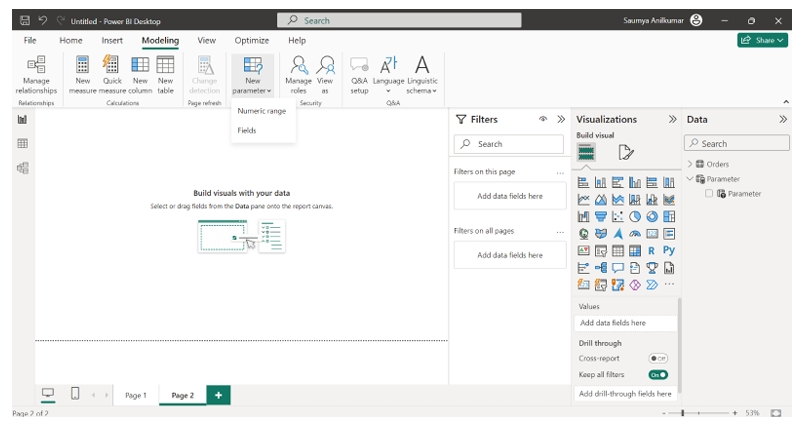Collapse the Filters pane
This screenshot has width=812, height=429.
tap(561, 119)
